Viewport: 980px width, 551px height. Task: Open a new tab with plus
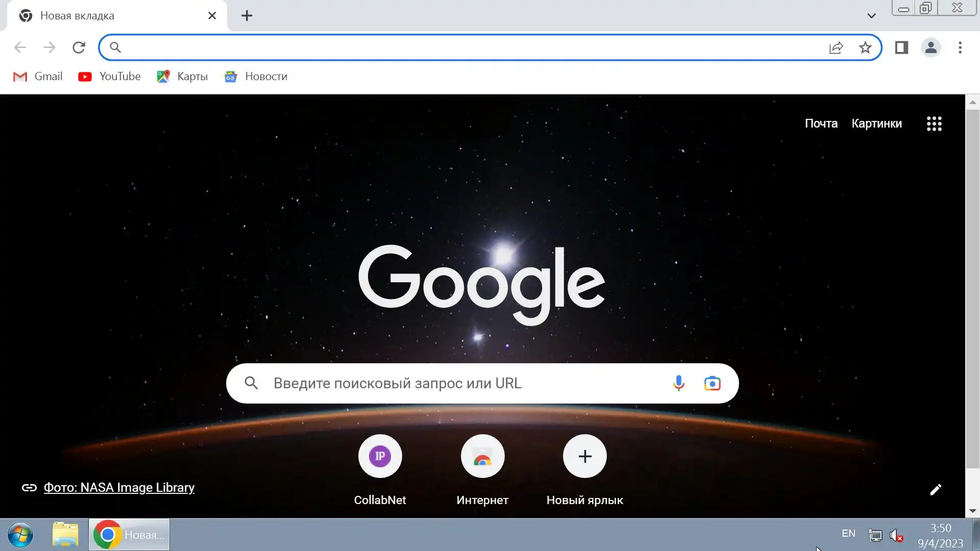(247, 16)
